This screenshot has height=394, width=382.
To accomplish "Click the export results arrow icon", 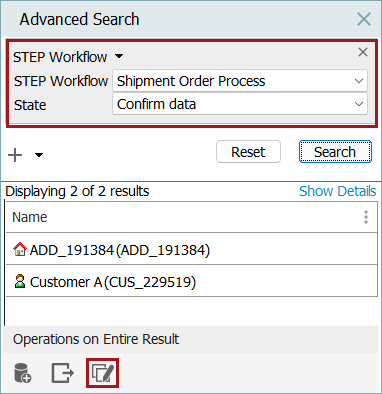I will click(63, 373).
